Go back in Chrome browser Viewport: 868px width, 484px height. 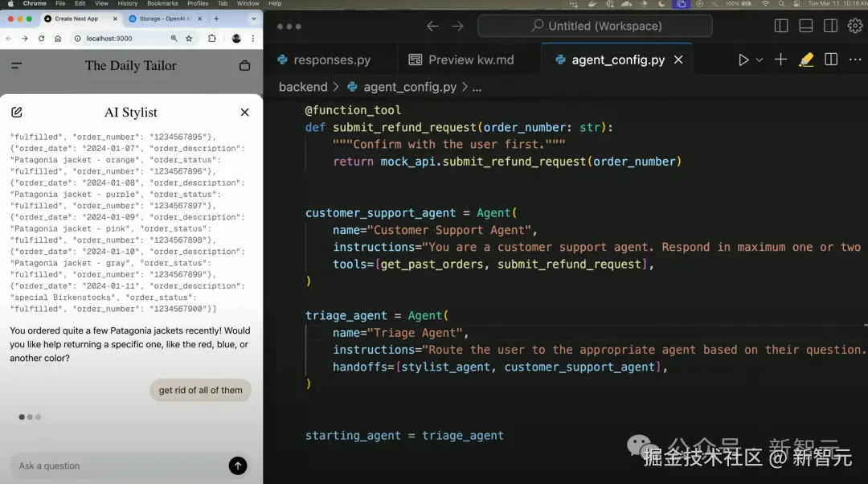8,39
